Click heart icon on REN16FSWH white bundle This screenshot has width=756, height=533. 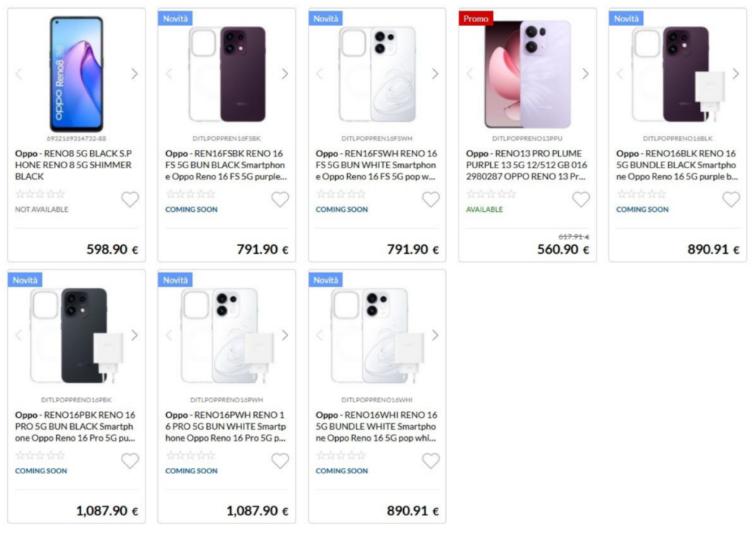coord(430,199)
